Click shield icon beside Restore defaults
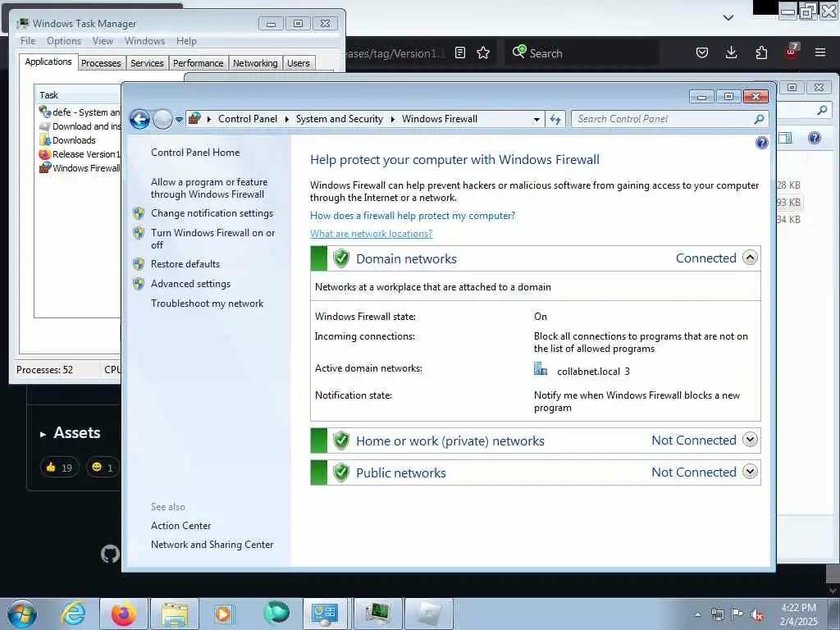Image resolution: width=840 pixels, height=630 pixels. [139, 264]
